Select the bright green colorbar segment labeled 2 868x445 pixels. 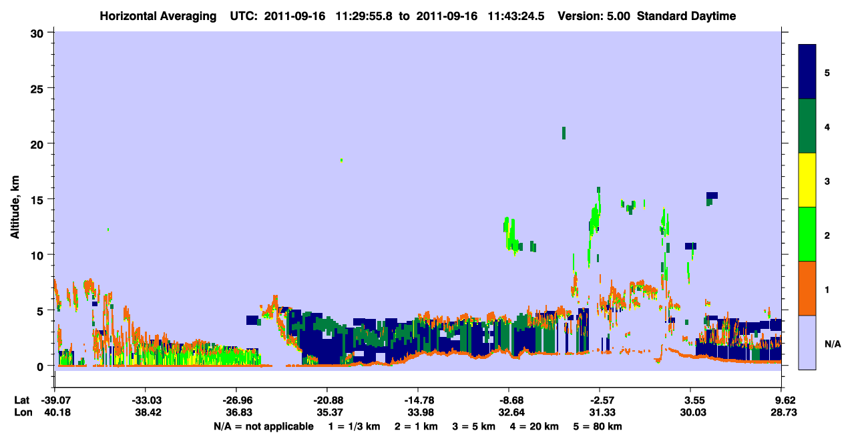point(807,234)
